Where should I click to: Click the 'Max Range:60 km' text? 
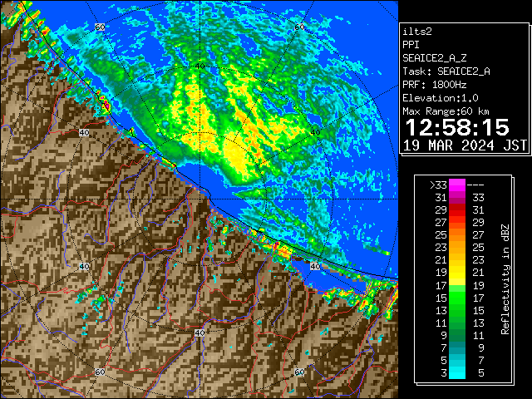click(x=446, y=111)
